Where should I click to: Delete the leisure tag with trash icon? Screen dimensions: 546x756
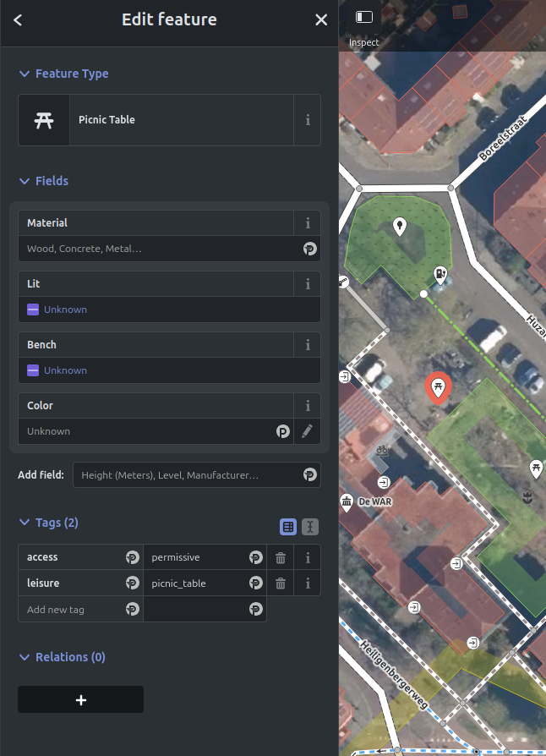[x=281, y=583]
